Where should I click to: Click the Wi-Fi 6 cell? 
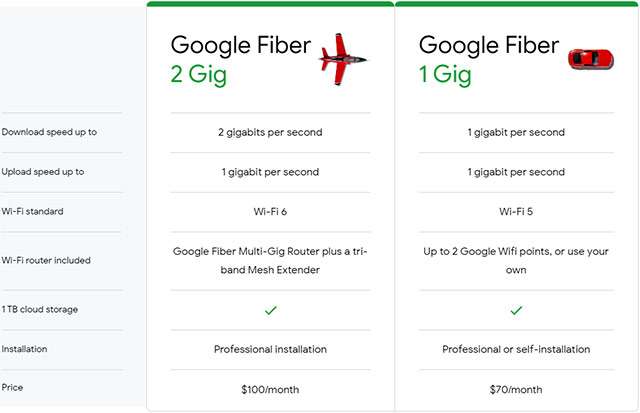pyautogui.click(x=270, y=211)
